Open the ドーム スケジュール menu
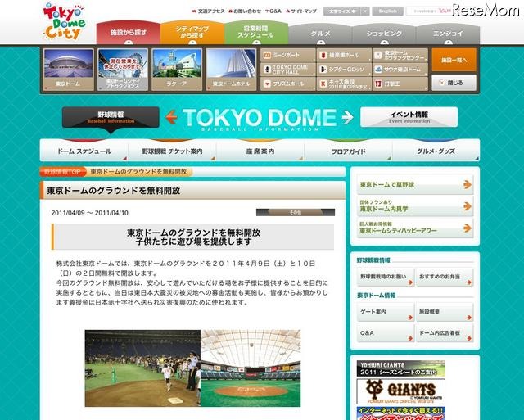This screenshot has width=524, height=420. pyautogui.click(x=84, y=151)
